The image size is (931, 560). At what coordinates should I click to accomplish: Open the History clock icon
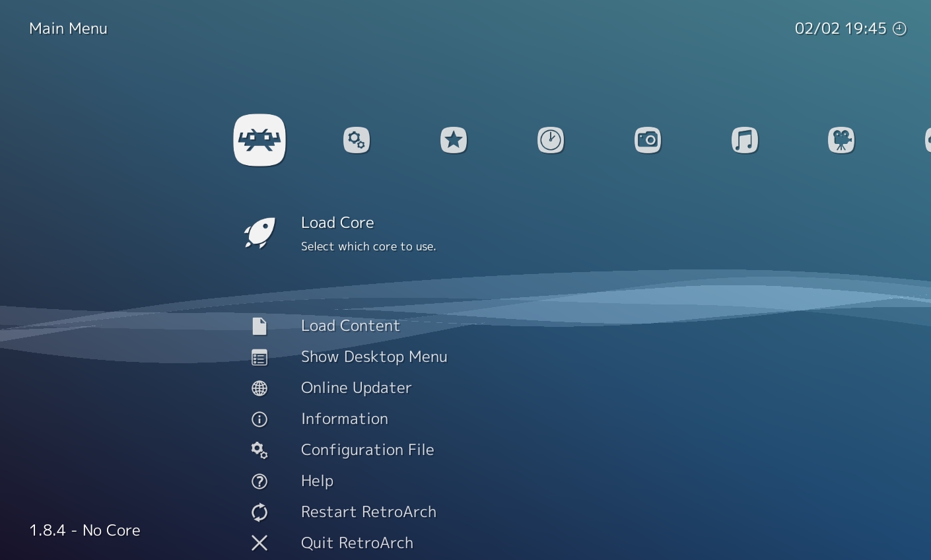(x=551, y=139)
